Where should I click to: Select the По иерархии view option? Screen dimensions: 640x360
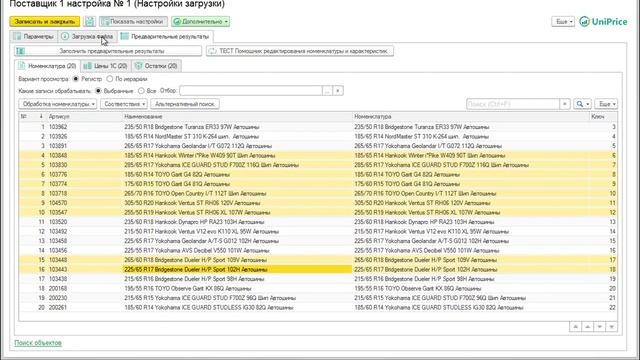(109, 79)
